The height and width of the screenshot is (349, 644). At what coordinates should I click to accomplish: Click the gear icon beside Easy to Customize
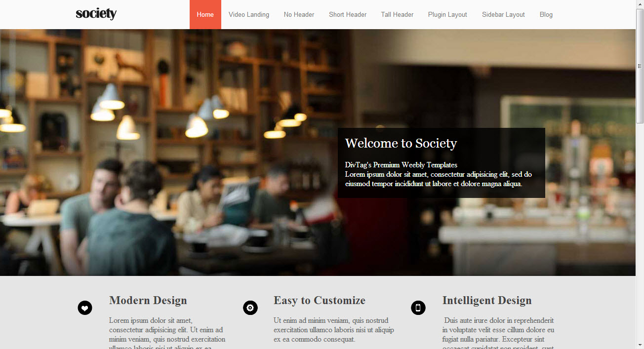click(250, 308)
